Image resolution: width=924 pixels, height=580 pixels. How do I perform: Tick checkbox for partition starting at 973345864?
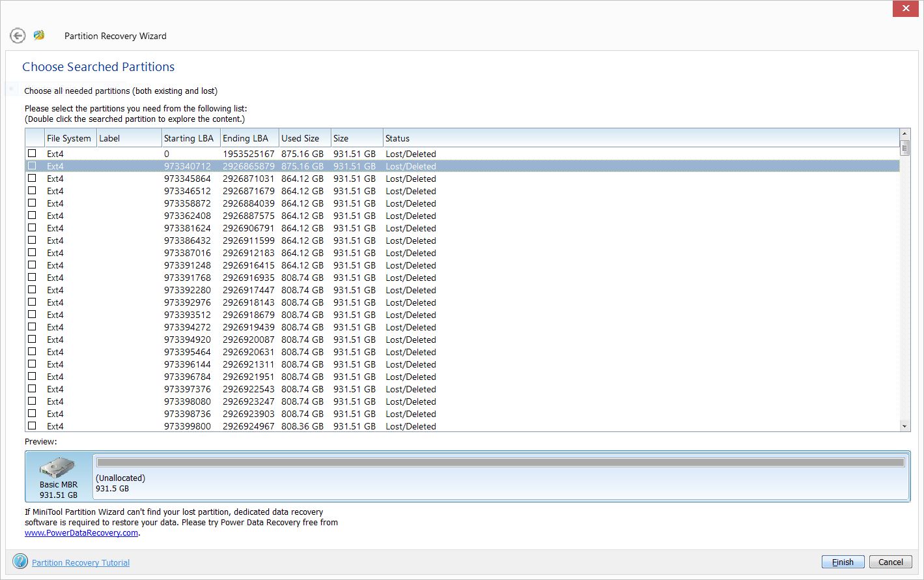point(32,179)
